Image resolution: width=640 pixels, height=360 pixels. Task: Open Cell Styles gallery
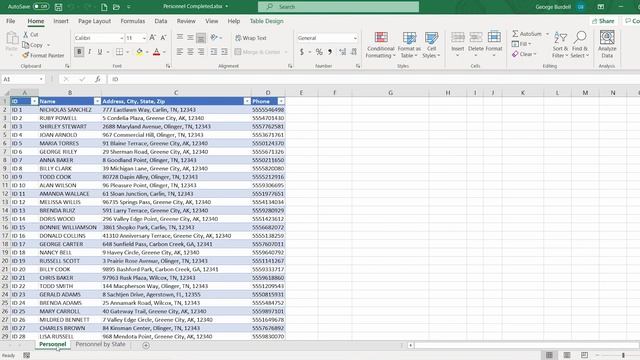coord(431,44)
